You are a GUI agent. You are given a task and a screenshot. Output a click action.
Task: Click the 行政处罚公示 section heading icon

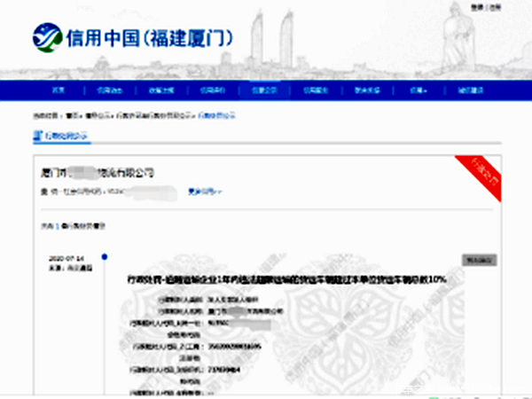point(37,136)
